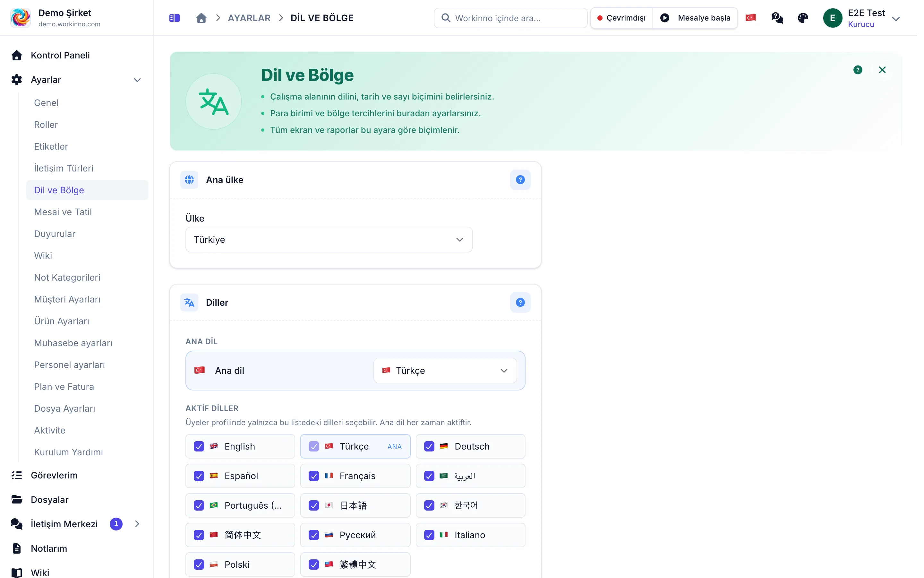
Task: Click the Wiki book icon in sidebar
Action: (17, 573)
